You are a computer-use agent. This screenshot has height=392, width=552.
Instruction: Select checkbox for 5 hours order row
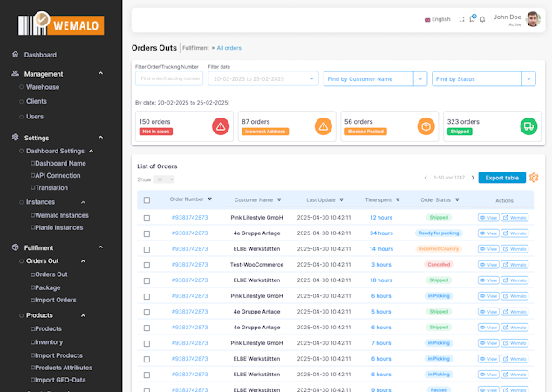point(147,312)
